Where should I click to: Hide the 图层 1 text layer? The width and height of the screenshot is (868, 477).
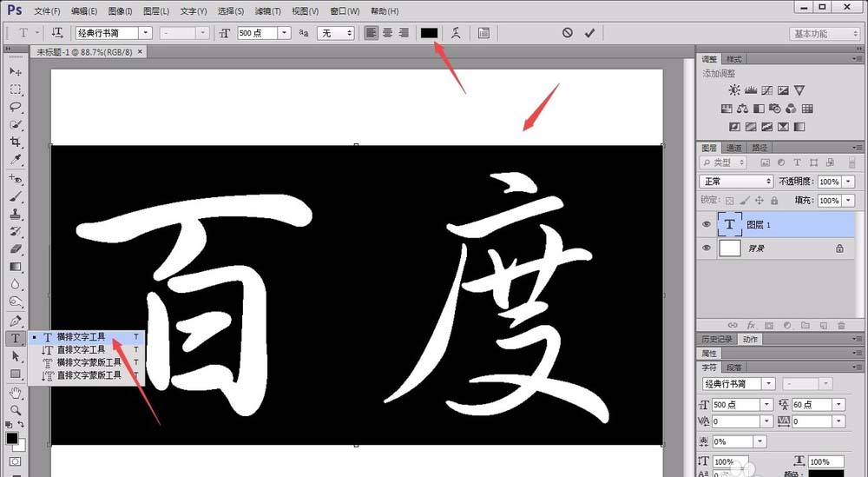(x=707, y=224)
